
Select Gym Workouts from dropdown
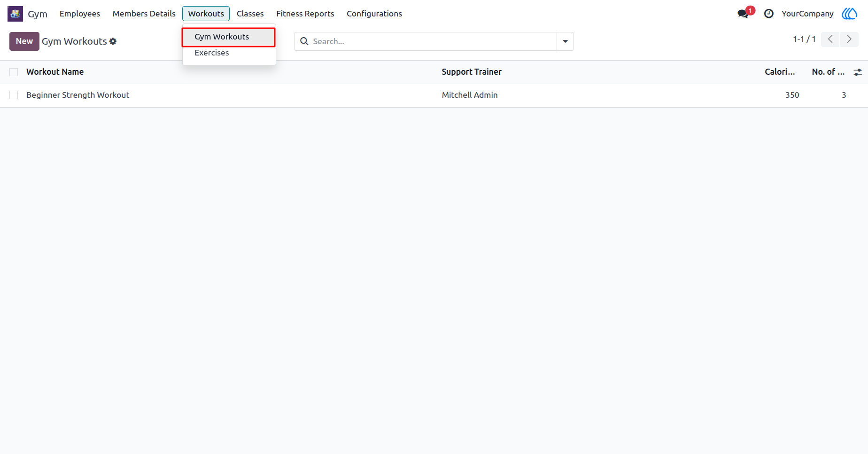(229, 37)
